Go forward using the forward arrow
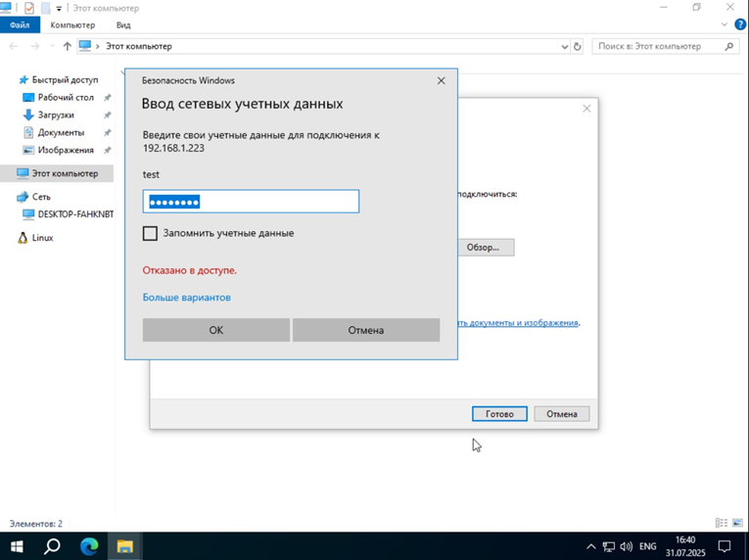This screenshot has height=560, width=749. coord(35,46)
